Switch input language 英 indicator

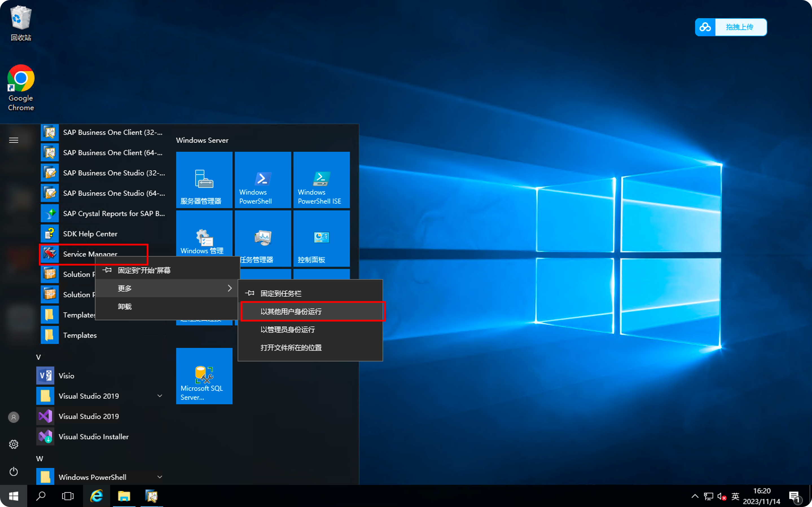pyautogui.click(x=735, y=496)
